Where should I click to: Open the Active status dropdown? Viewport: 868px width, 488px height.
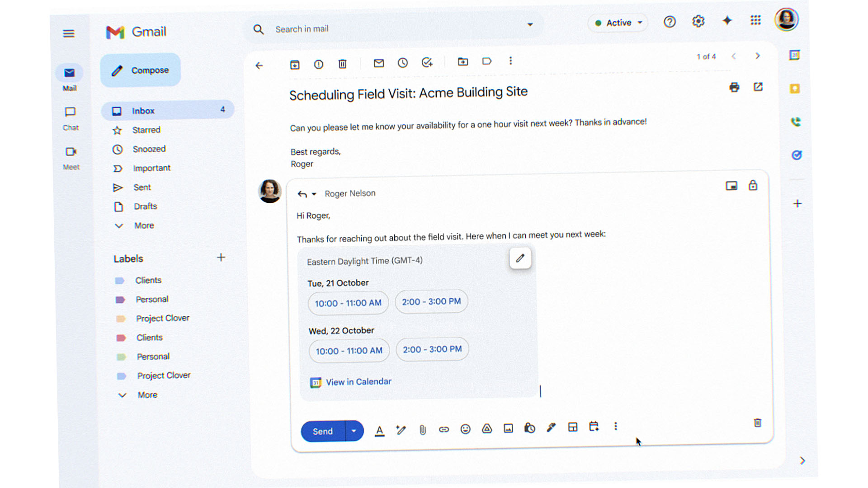618,23
